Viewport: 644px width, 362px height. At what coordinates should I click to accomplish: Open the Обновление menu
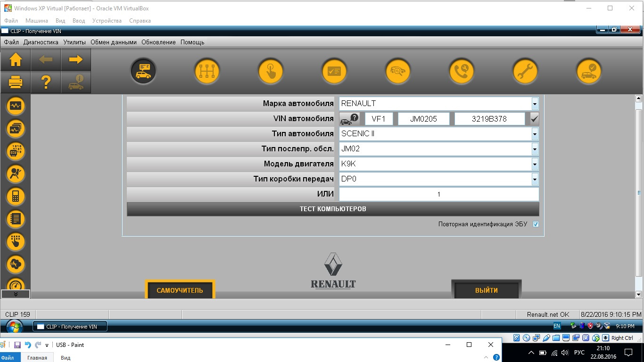[x=158, y=42]
